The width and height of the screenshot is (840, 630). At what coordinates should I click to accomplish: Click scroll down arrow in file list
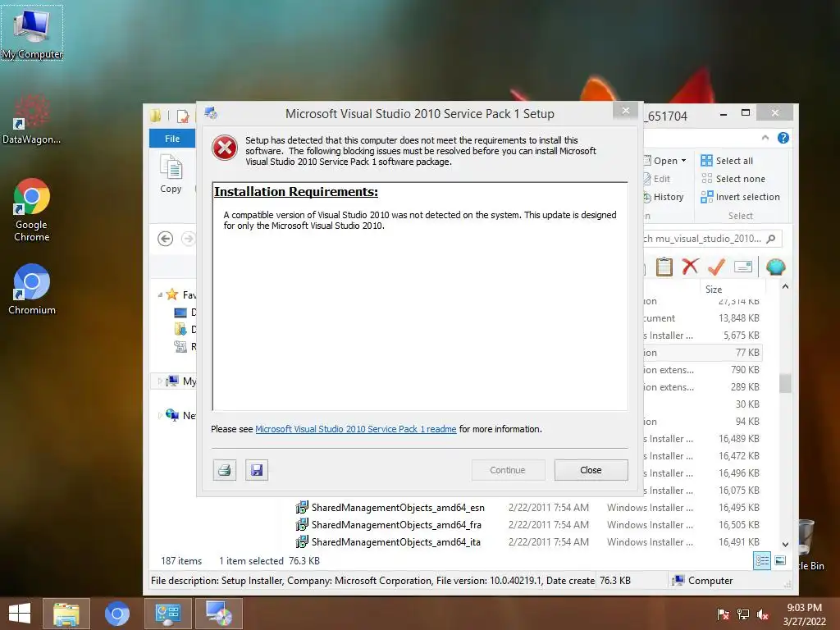[785, 545]
